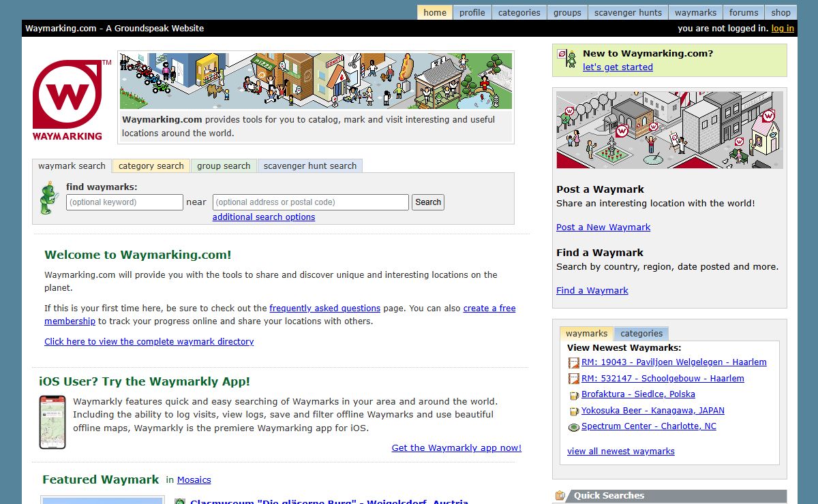
Task: Switch to scavenger hunt search tab
Action: point(310,166)
